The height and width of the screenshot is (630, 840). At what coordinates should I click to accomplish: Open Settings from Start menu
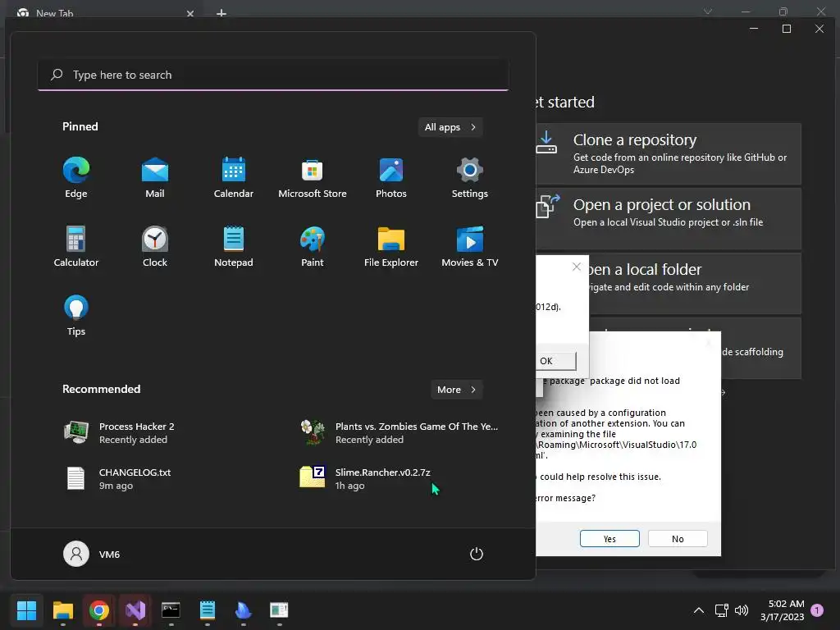click(470, 178)
